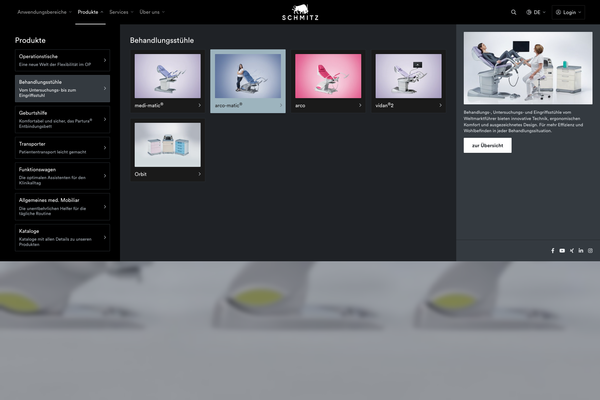
Task: Select Allgemeines med. Mobiliar category
Action: point(62,207)
